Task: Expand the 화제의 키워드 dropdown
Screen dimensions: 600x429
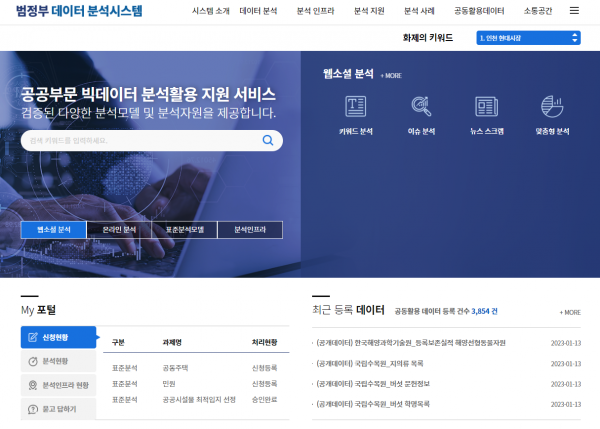Action: tap(528, 38)
